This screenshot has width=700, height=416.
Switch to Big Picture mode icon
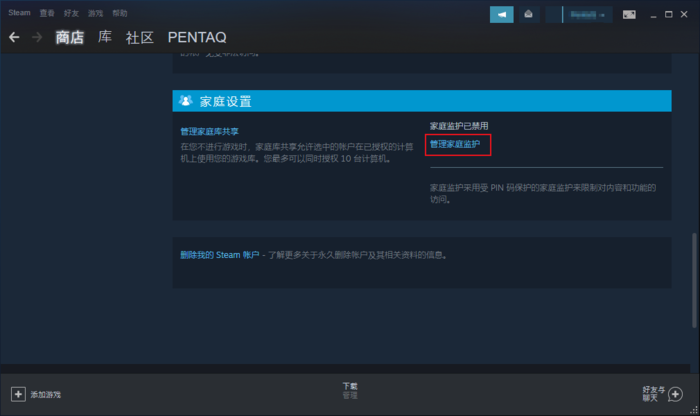click(629, 15)
